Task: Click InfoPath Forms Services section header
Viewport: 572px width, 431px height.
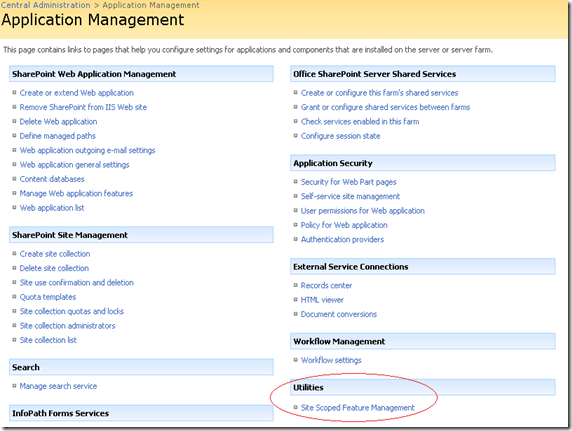Action: [x=141, y=413]
